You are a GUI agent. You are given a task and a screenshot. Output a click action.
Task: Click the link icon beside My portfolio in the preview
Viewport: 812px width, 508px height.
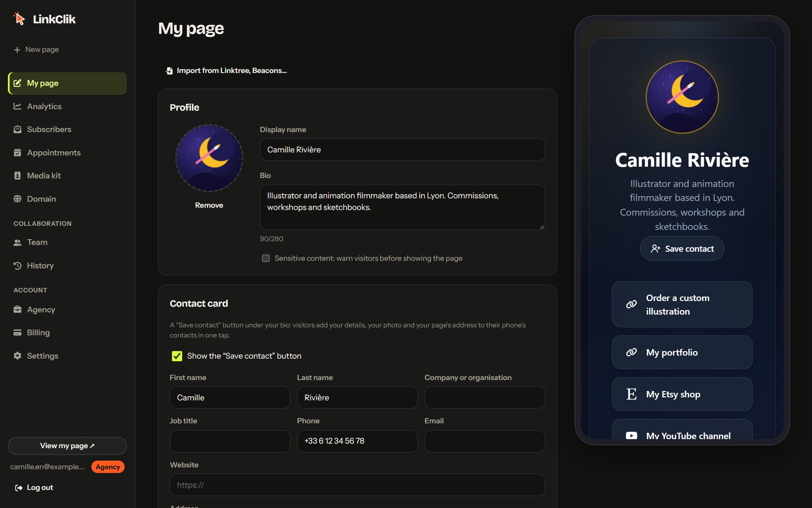pos(632,352)
